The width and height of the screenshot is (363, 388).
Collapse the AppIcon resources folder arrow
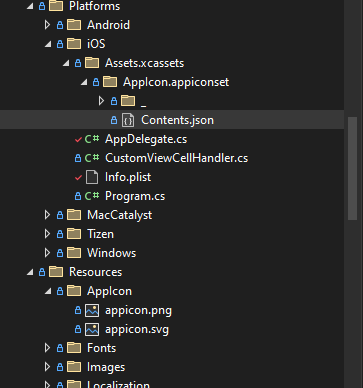pyautogui.click(x=48, y=291)
